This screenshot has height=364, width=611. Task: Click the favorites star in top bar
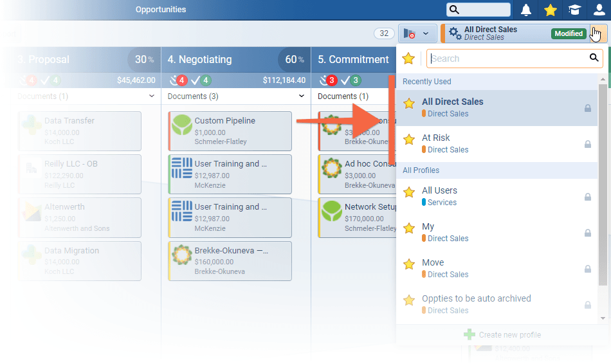point(550,10)
